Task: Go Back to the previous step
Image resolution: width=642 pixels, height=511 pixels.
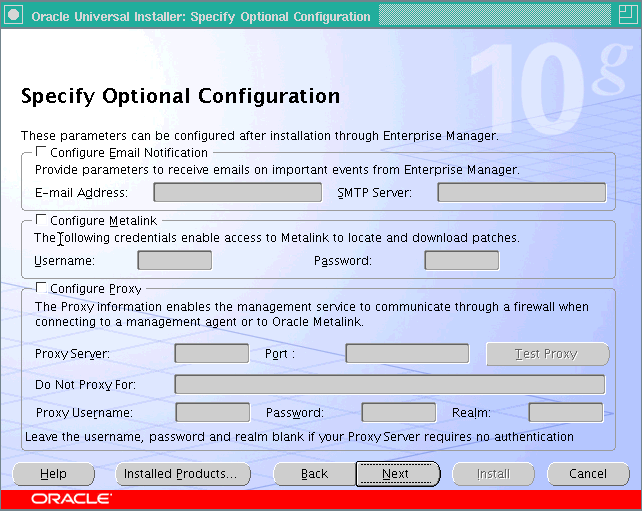Action: click(314, 474)
